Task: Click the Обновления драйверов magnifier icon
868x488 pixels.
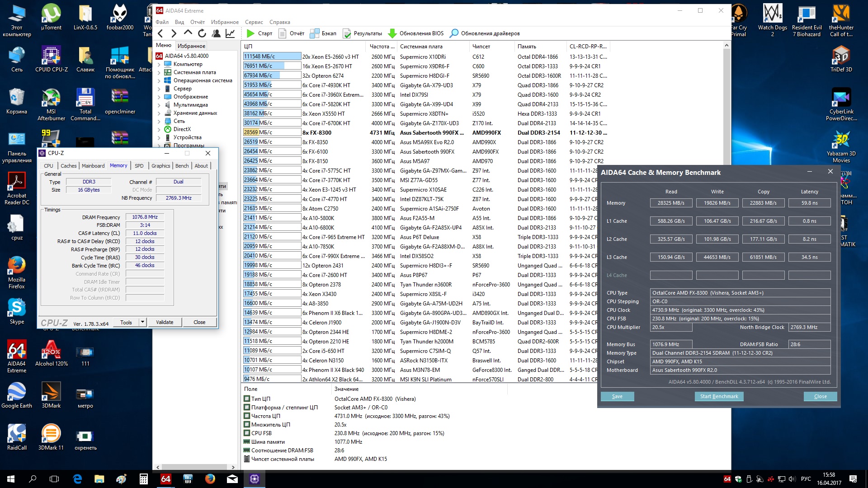Action: (x=454, y=33)
